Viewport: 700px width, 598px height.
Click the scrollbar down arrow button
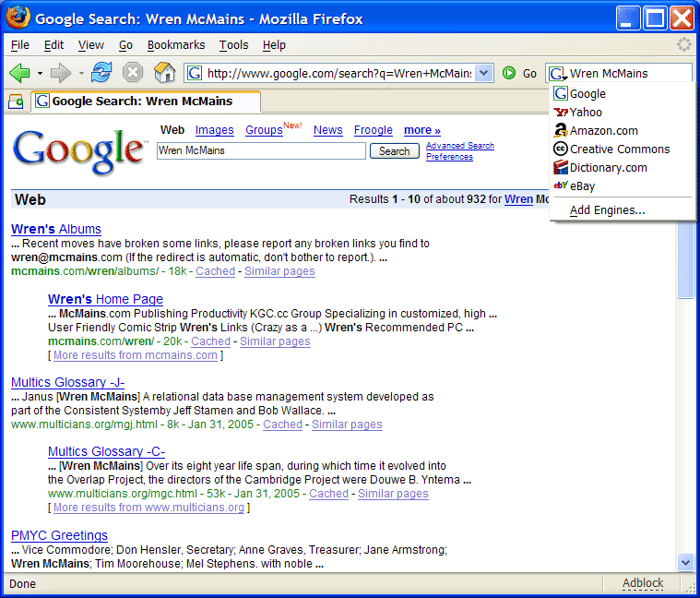(685, 562)
